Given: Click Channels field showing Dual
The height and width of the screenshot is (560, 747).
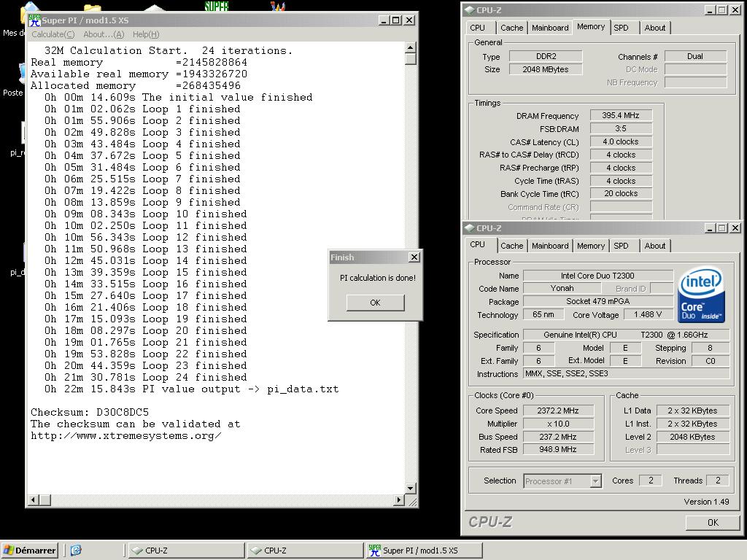Looking at the screenshot, I should click(x=695, y=56).
